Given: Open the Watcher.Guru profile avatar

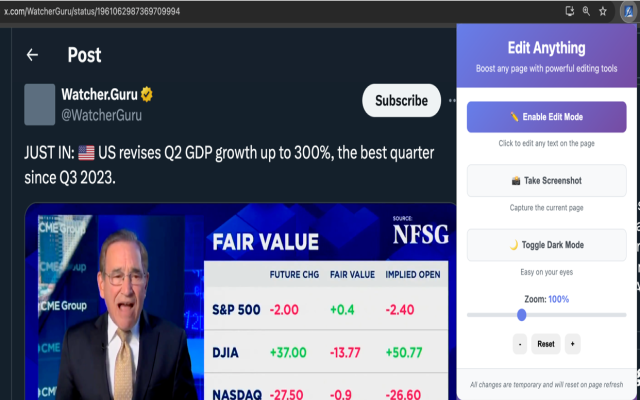Looking at the screenshot, I should pos(39,104).
